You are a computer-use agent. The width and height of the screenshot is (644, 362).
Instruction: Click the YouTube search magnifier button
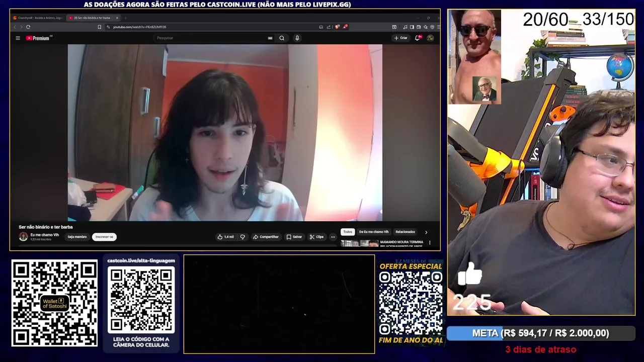282,38
